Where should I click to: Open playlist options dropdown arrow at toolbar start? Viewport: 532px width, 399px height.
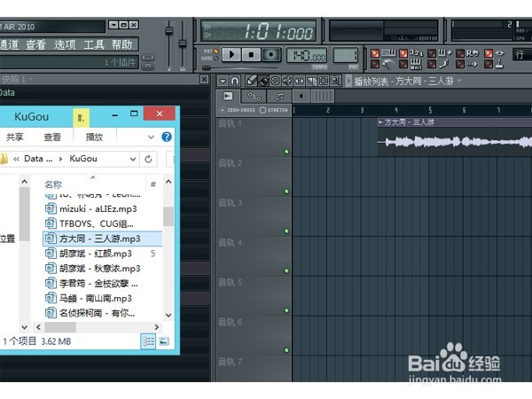pos(223,81)
